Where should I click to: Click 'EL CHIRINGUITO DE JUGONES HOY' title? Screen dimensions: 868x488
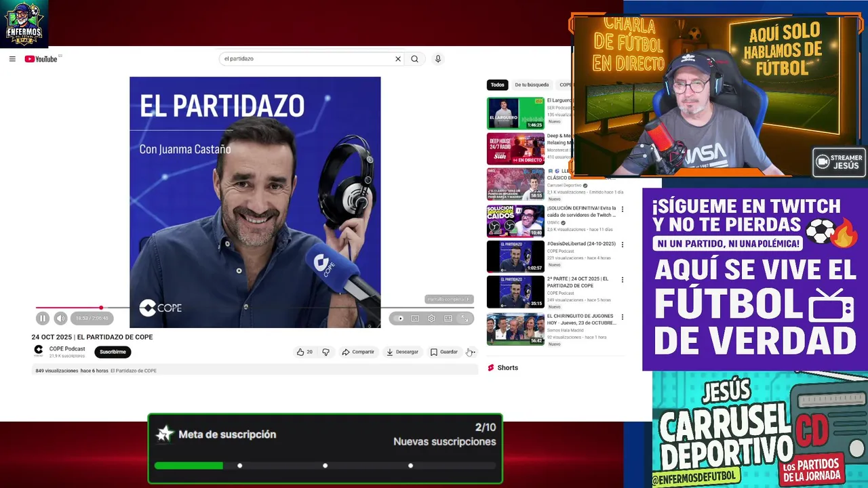[x=581, y=319]
